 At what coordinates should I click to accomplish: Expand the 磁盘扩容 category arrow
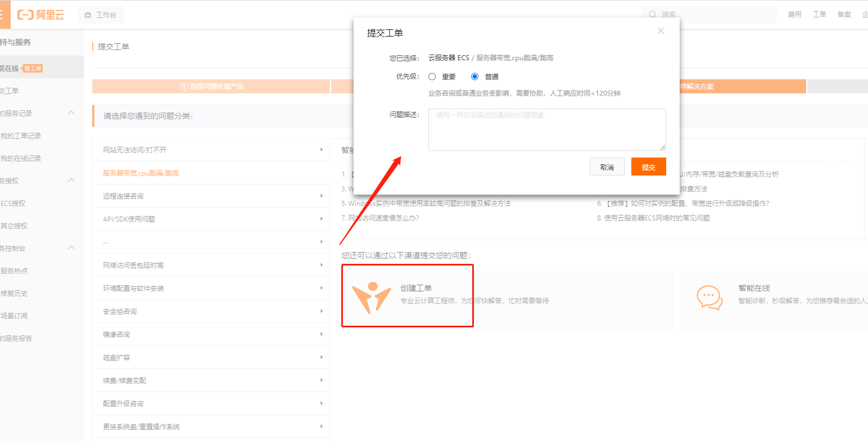pos(321,357)
